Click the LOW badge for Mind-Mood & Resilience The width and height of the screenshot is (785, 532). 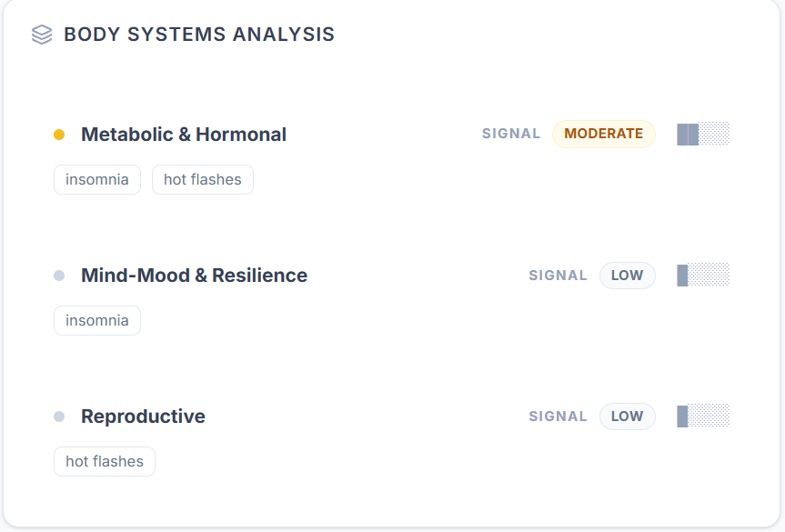click(627, 275)
